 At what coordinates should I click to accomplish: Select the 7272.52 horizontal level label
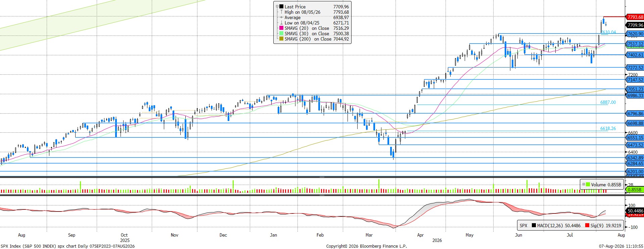tap(635, 68)
